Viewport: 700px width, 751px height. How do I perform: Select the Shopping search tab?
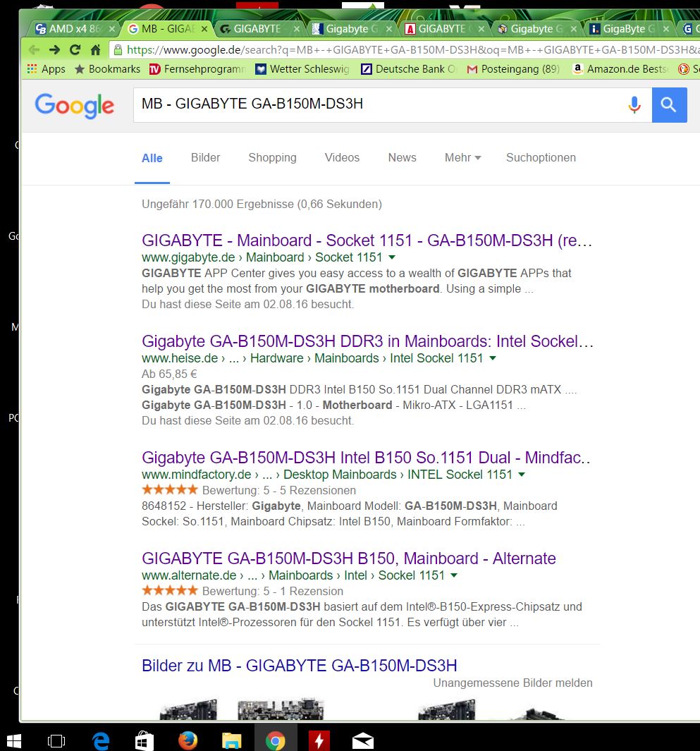point(272,157)
